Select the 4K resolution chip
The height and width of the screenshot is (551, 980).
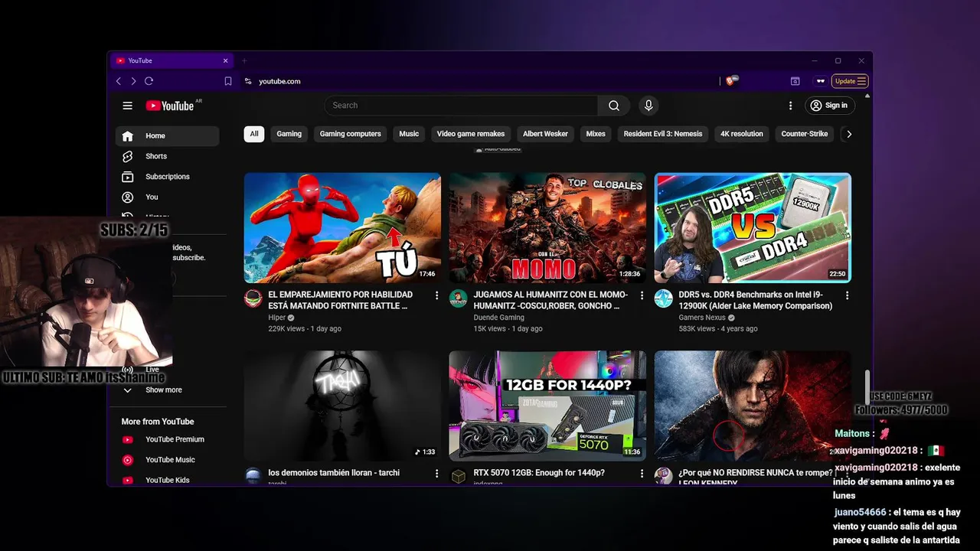click(742, 134)
